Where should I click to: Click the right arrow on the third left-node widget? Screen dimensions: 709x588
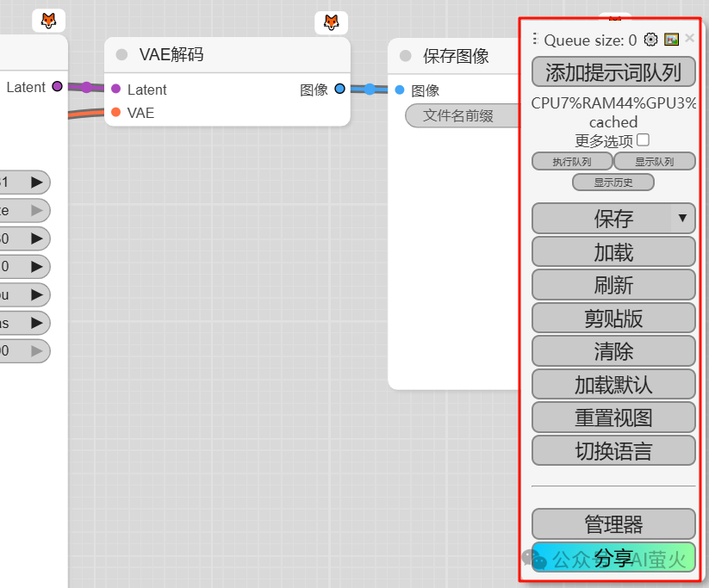tap(37, 238)
